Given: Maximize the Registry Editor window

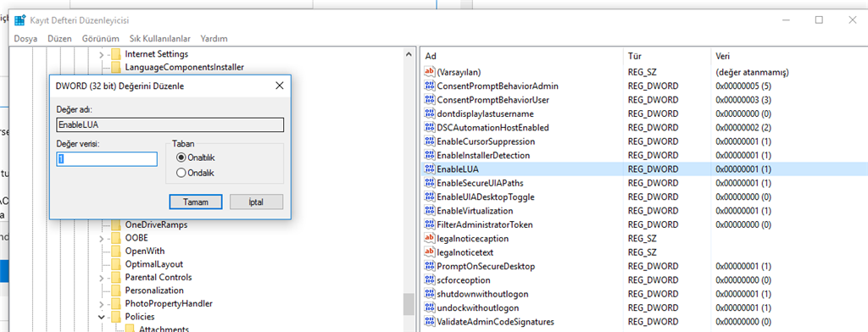Looking at the screenshot, I should click(x=819, y=20).
